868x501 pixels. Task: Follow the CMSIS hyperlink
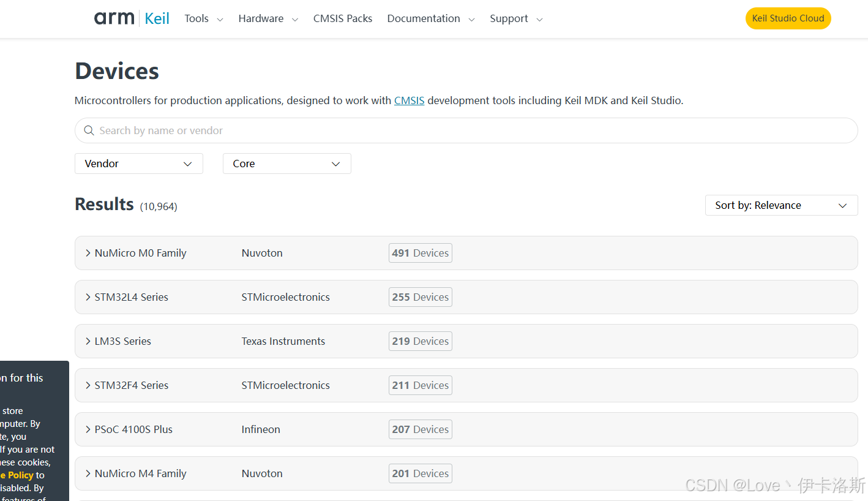409,100
